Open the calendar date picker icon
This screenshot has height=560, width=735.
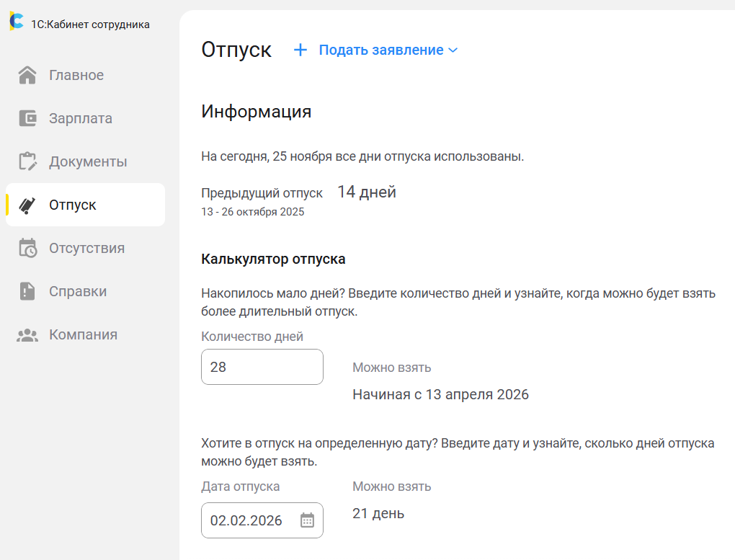307,520
